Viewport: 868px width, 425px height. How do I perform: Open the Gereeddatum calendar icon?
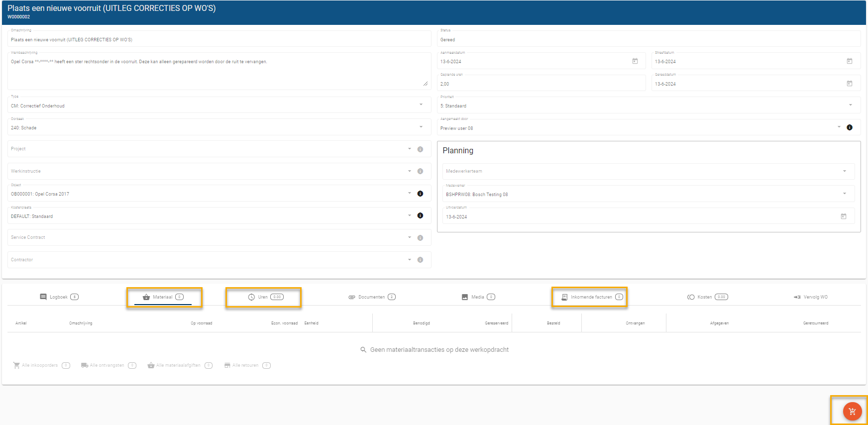[x=850, y=84]
